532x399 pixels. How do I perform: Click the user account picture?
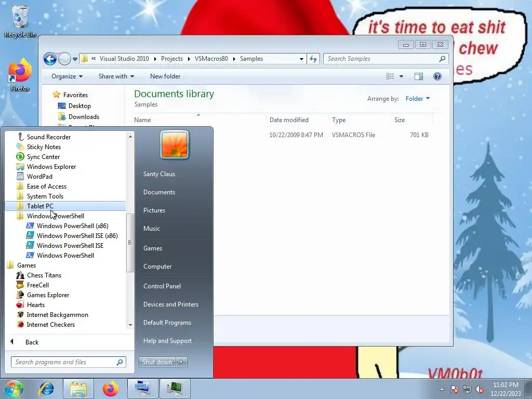(x=175, y=145)
